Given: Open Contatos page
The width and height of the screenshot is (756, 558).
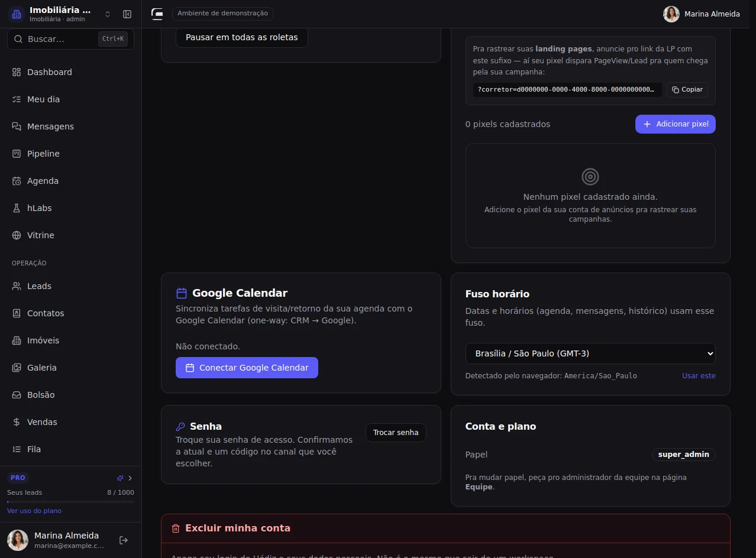Looking at the screenshot, I should pyautogui.click(x=70, y=313).
